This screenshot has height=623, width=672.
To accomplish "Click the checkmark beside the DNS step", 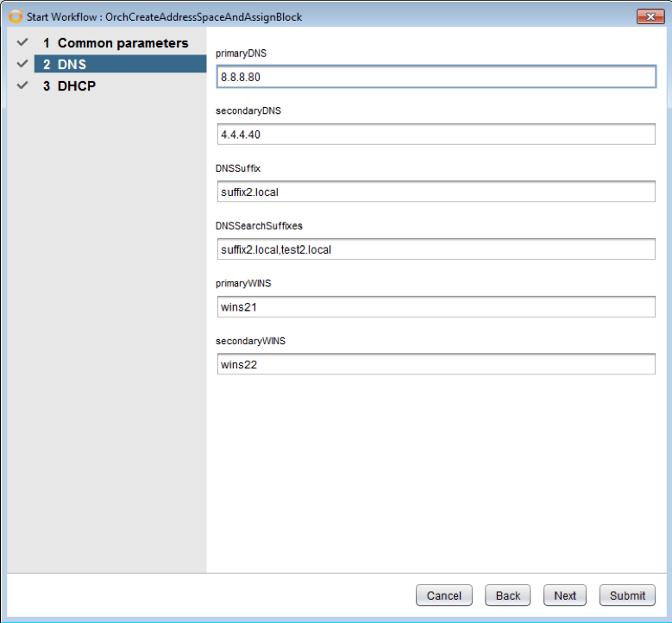I will [x=22, y=64].
